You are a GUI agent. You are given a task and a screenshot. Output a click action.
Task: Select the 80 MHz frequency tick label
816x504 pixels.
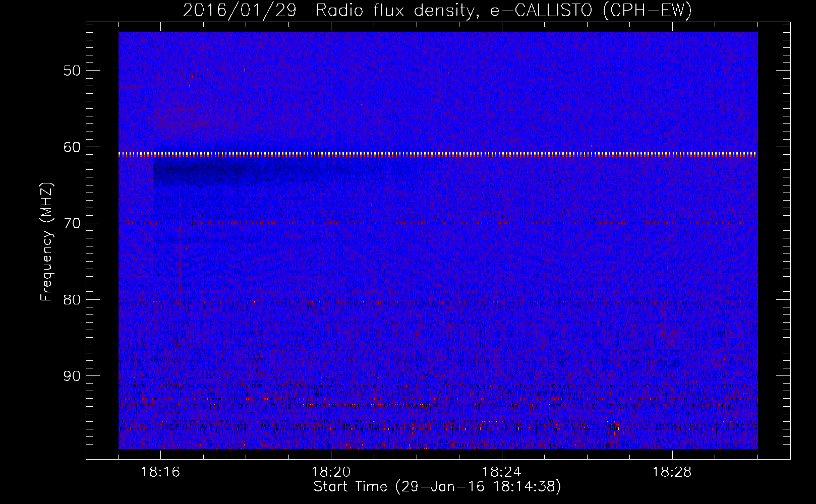point(72,300)
